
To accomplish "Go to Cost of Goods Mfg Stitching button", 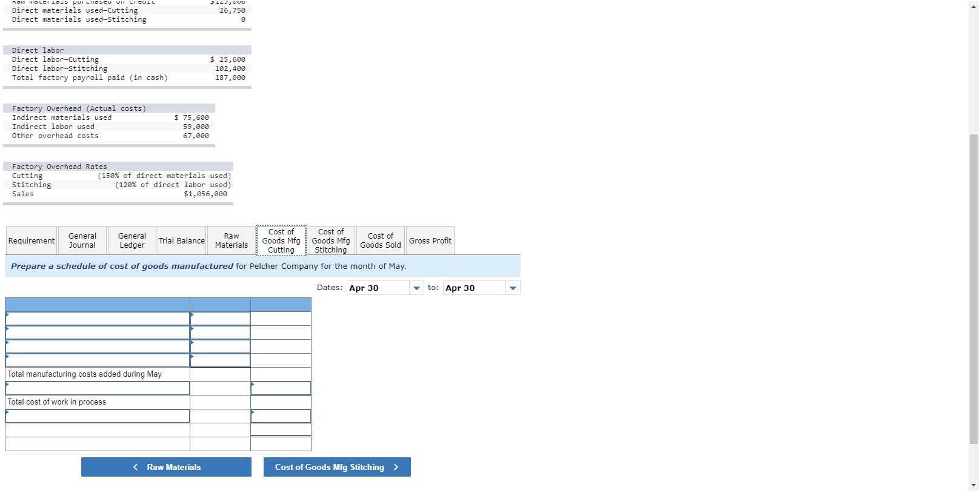I will point(337,467).
